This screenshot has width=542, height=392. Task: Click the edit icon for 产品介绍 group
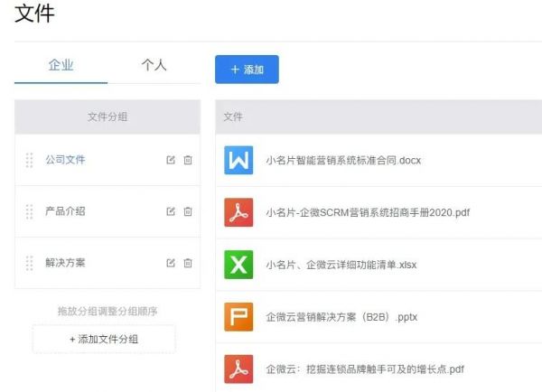click(171, 211)
